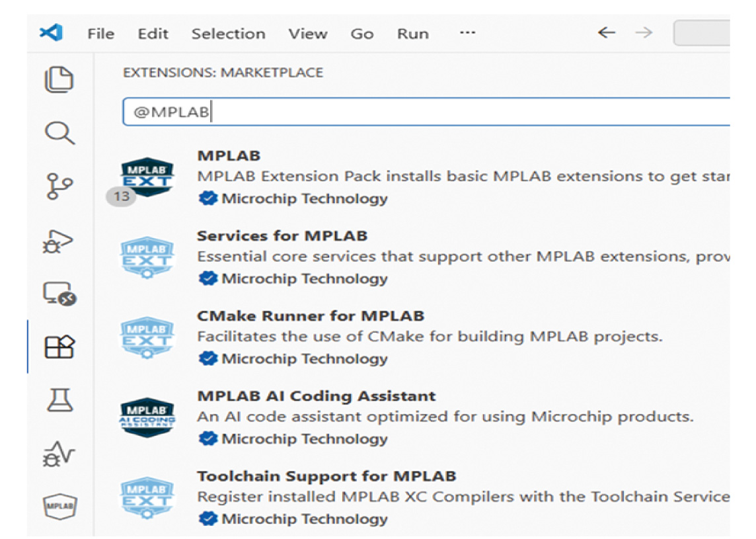Click the Go Back arrow button
The width and height of the screenshot is (756, 539).
click(606, 33)
